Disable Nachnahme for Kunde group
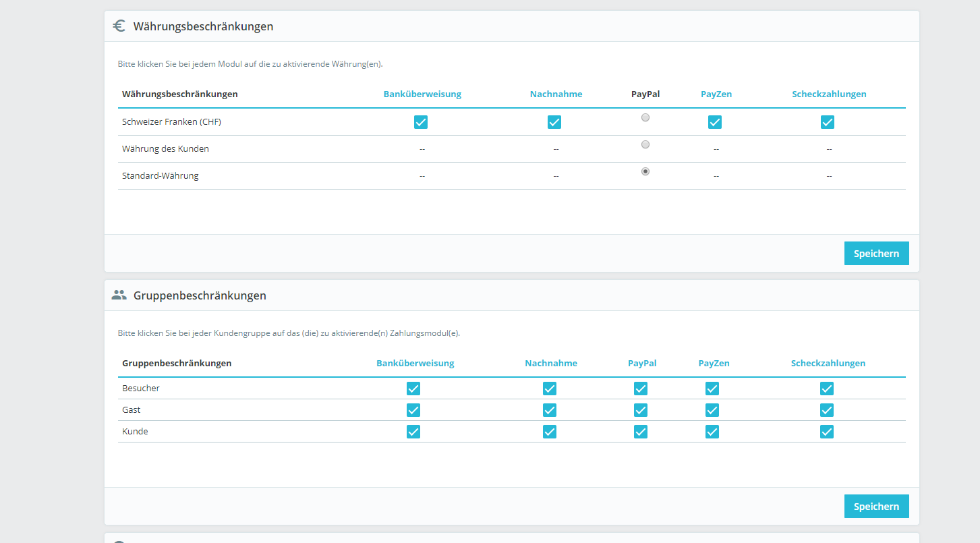This screenshot has width=980, height=543. [x=550, y=432]
